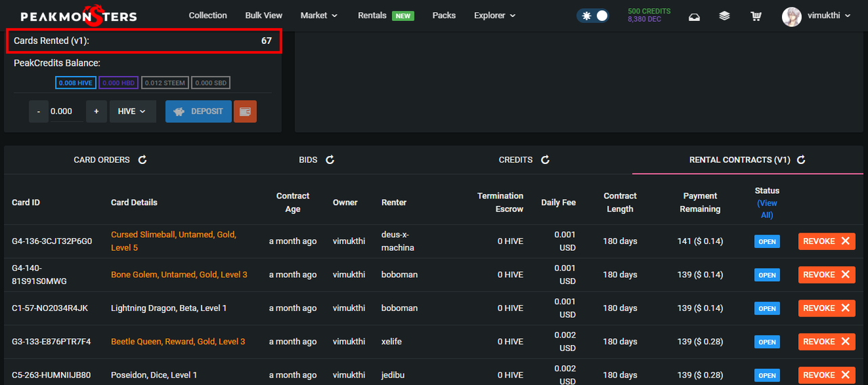The width and height of the screenshot is (868, 385).
Task: Click OPEN status badge for Bone Golem
Action: pos(767,275)
